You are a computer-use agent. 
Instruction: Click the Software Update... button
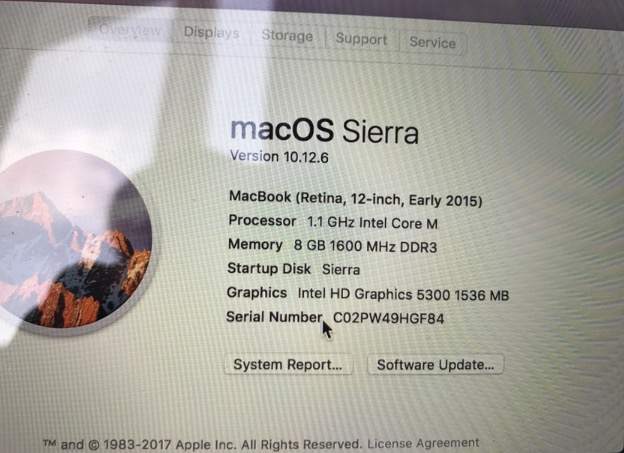click(435, 365)
